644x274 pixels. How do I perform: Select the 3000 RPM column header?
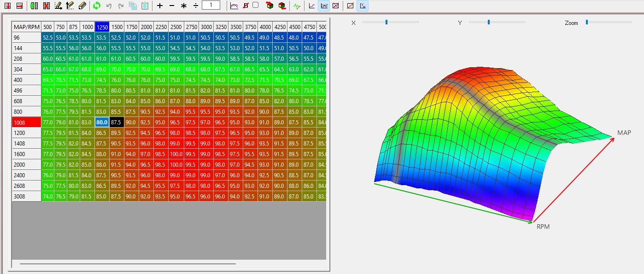pyautogui.click(x=205, y=27)
